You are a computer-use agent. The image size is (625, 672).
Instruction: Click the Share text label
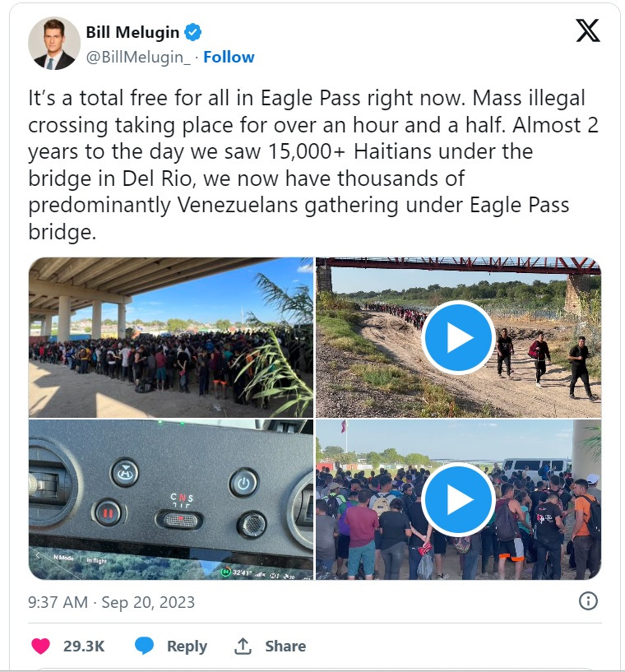pos(285,646)
